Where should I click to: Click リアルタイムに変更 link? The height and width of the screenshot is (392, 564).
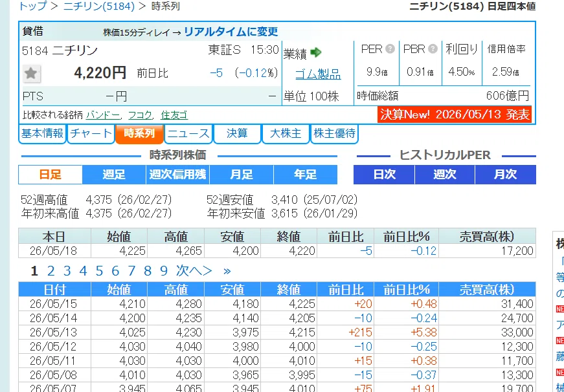[231, 31]
